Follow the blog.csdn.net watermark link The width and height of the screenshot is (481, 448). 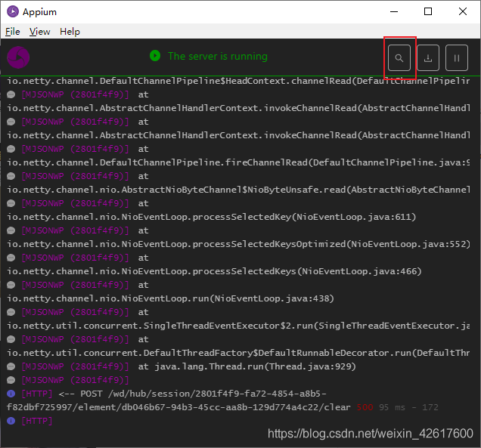(x=371, y=434)
